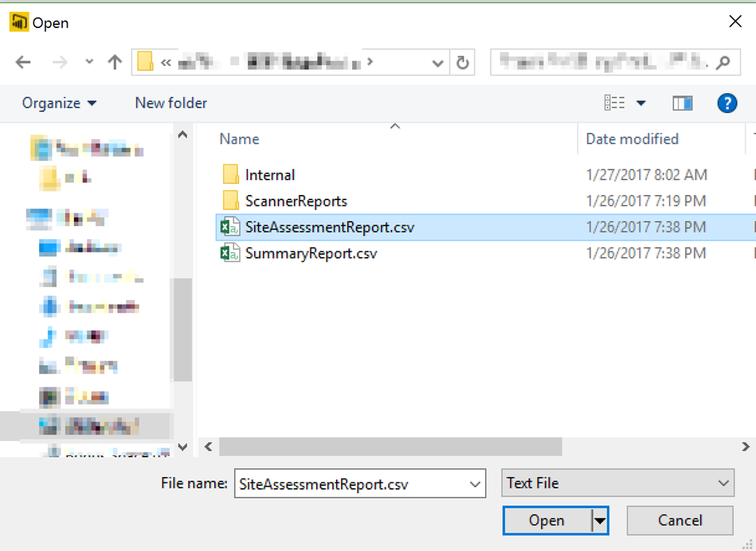This screenshot has height=551, width=756.
Task: Click New folder in the toolbar
Action: click(171, 103)
